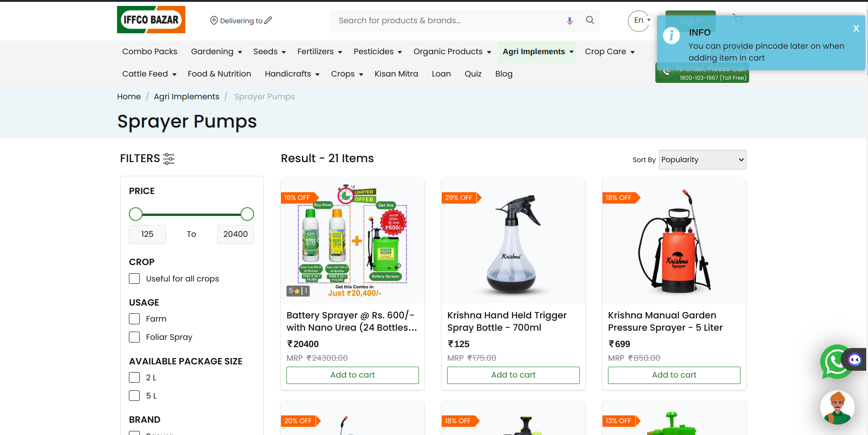Click the 5 star rating badge
Screen dimensions: 868x435
point(298,291)
